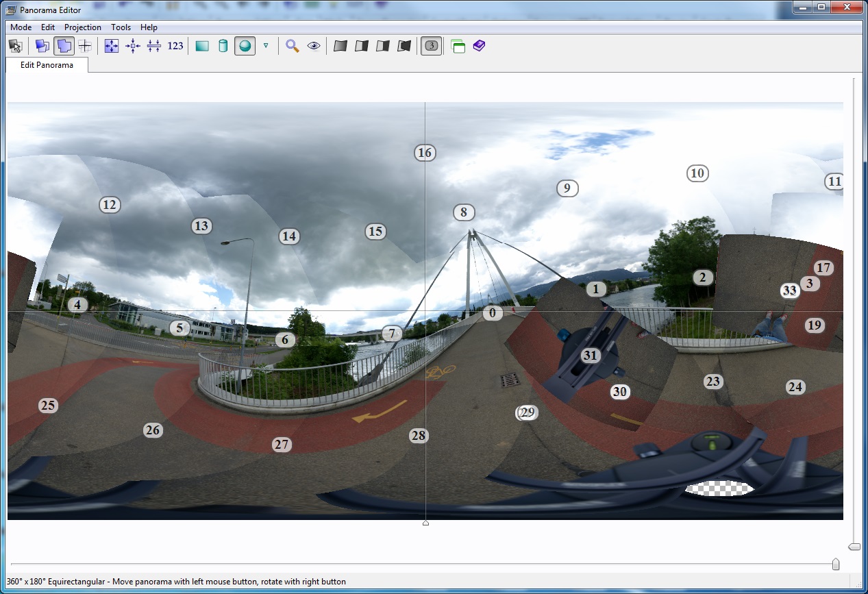Open the Projection menu
Screen dimensions: 868x594
click(x=82, y=27)
